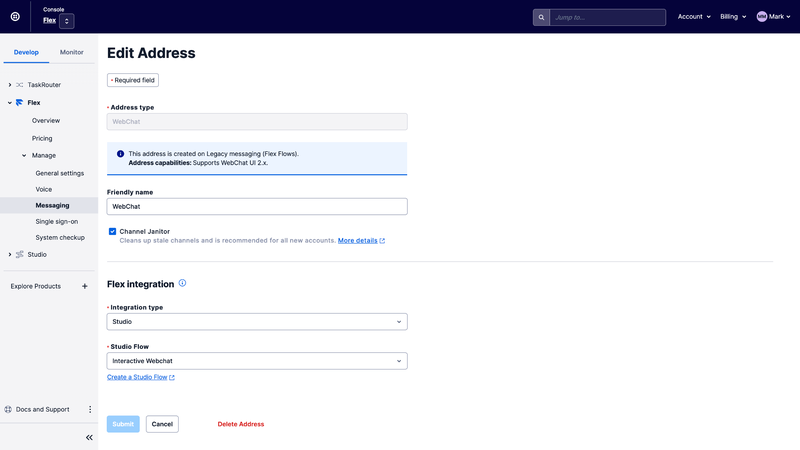This screenshot has width=800, height=450.
Task: Open the Billing menu
Action: click(x=733, y=17)
